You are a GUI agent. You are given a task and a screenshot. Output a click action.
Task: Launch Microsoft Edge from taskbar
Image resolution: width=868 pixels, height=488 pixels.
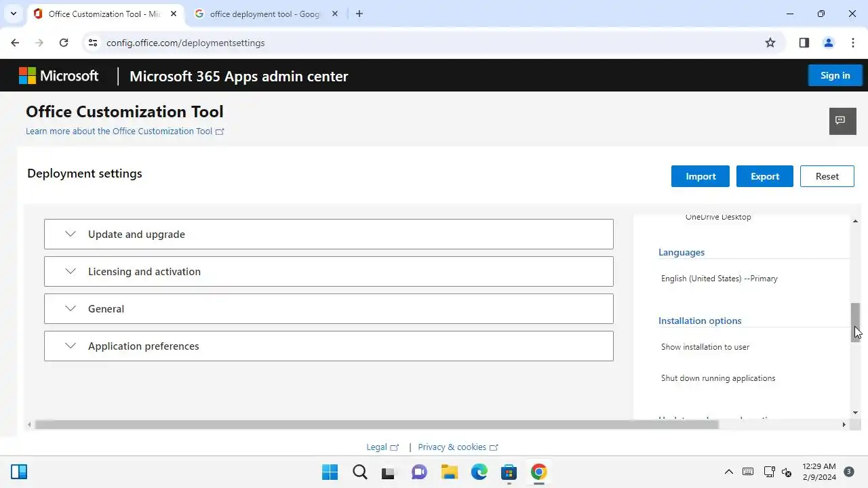pos(479,472)
